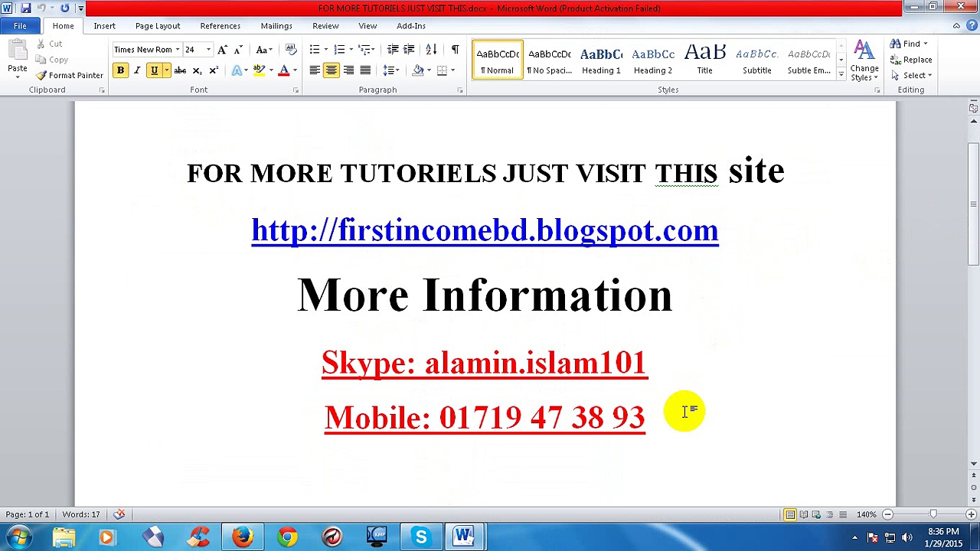Click the font color red A button
Screen dimensions: 980x551
[283, 70]
